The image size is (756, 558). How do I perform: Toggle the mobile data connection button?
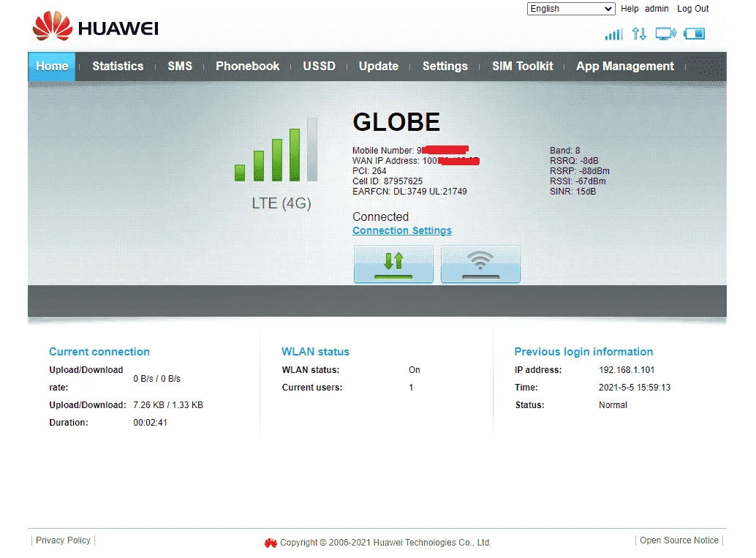click(393, 264)
